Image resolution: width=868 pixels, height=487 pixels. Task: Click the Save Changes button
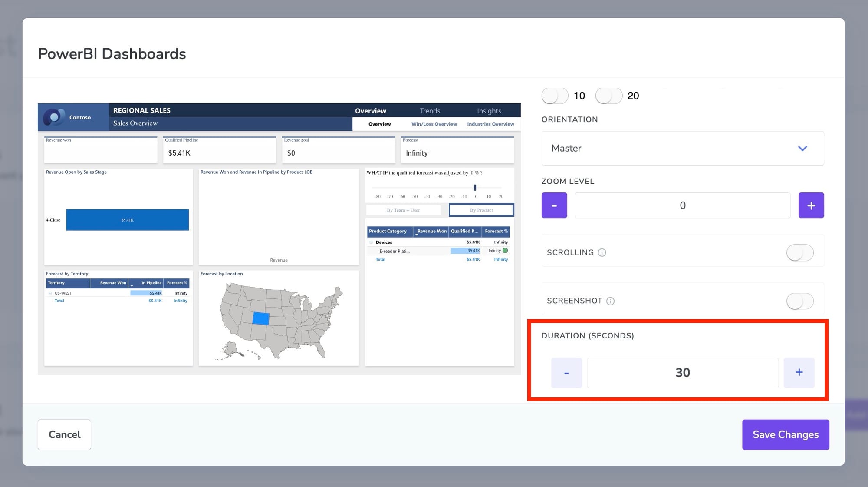coord(786,434)
